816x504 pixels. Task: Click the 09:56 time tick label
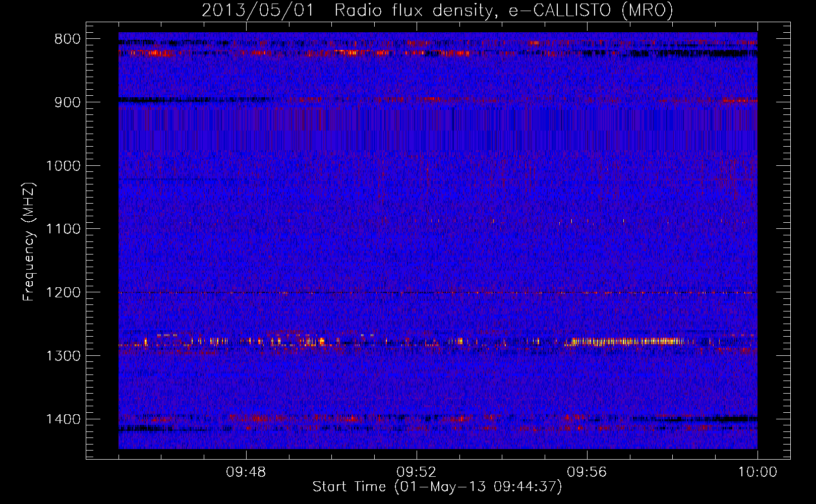click(x=587, y=472)
